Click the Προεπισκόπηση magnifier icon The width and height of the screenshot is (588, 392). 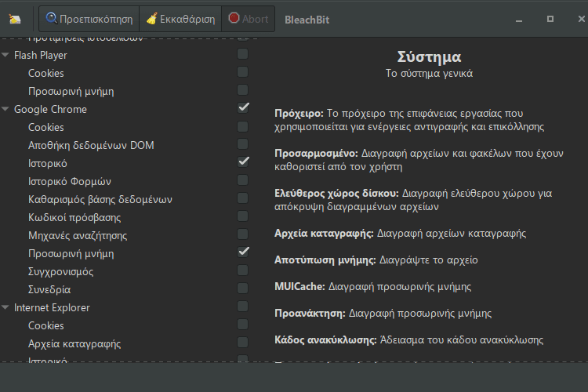coord(52,18)
